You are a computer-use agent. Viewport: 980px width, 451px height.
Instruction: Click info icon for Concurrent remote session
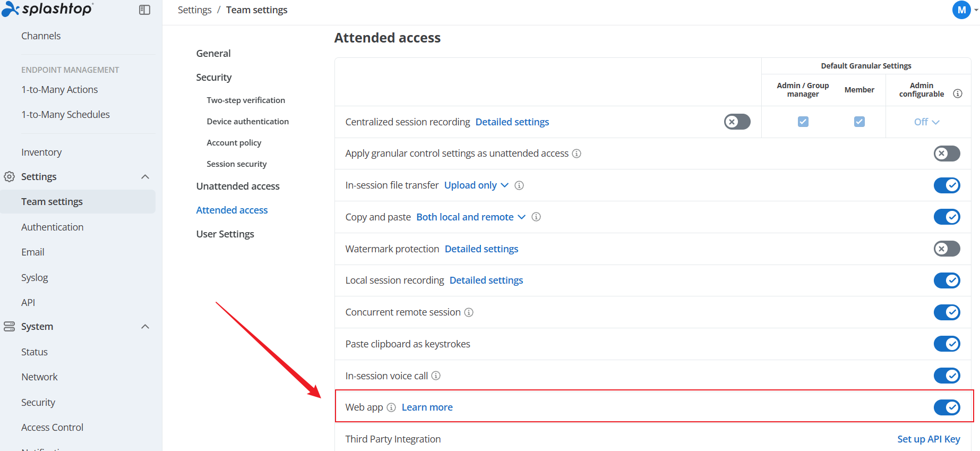pos(469,312)
